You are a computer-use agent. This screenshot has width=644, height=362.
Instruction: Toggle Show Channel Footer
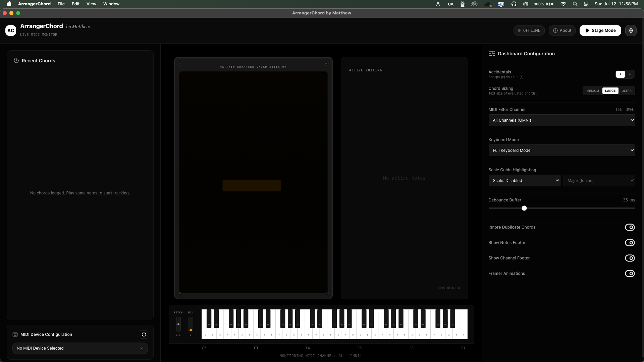(630, 258)
